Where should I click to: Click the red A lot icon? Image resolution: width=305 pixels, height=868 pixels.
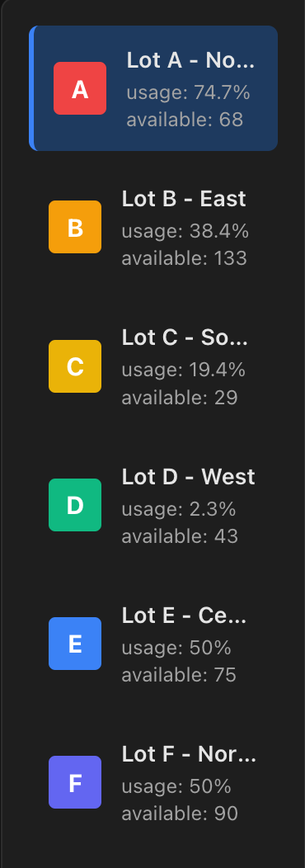tap(80, 88)
